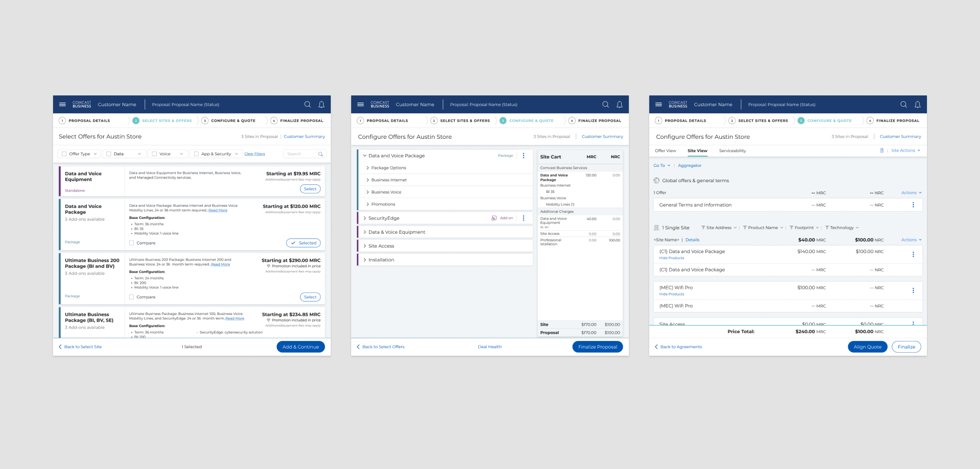Open Site Address filter dropdown
980x469 pixels.
click(719, 228)
